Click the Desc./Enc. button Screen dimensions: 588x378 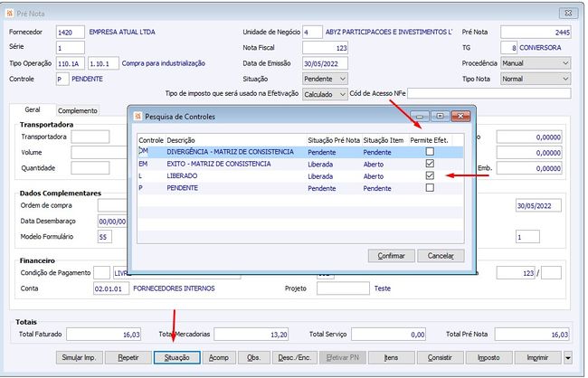click(294, 358)
